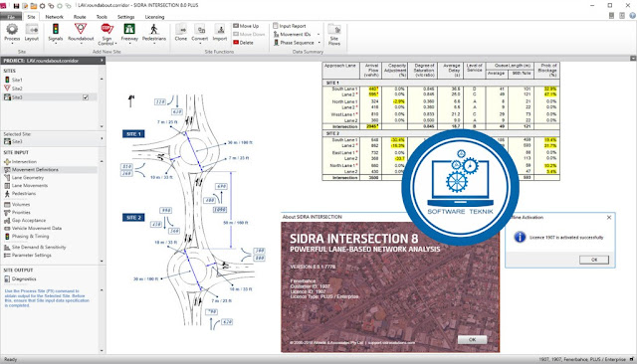Expand the Selected Site Site3 dropdown
Viewport: 637px width, 364px height.
102,139
